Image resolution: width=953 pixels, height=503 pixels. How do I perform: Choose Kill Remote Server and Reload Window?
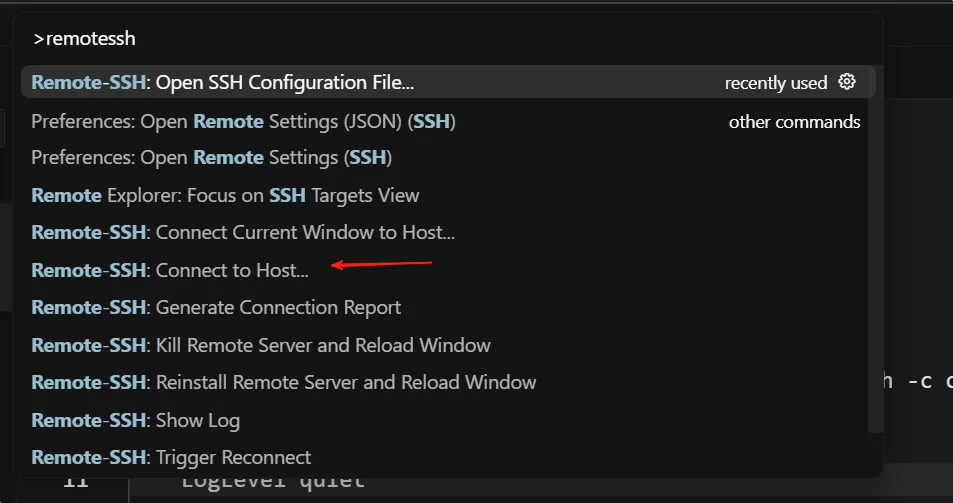(261, 346)
